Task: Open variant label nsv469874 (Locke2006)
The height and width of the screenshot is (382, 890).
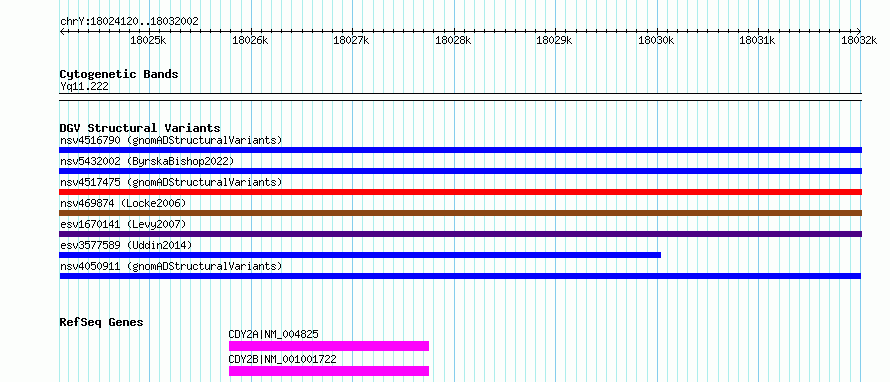Action: click(123, 203)
